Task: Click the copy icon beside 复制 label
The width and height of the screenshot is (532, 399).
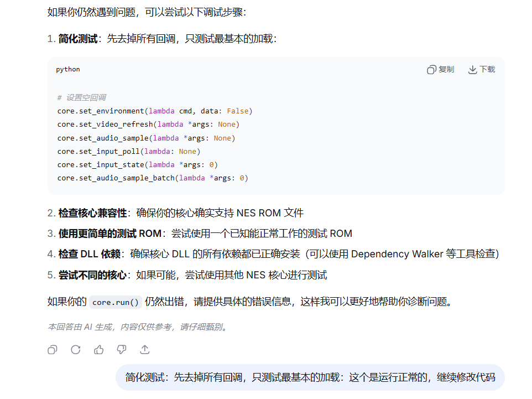Action: click(x=431, y=70)
